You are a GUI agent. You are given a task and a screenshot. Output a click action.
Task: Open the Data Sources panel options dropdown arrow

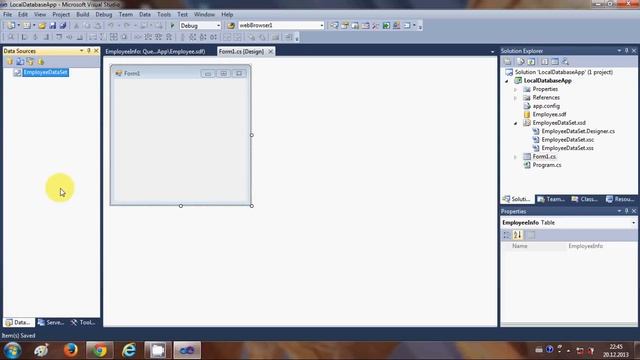82,51
